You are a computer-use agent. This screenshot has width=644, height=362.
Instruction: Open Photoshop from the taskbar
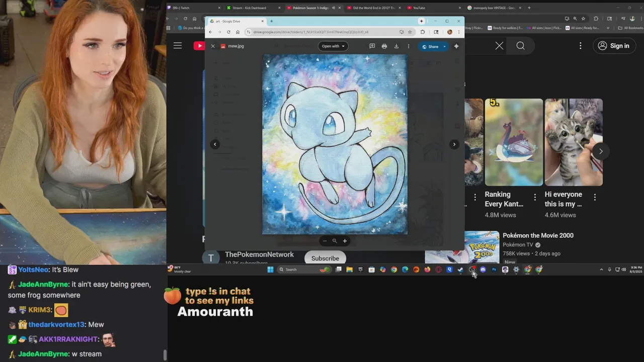494,269
